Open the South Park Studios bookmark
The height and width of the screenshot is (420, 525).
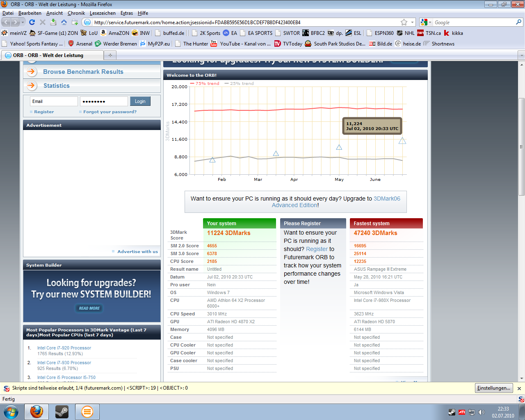pyautogui.click(x=335, y=43)
